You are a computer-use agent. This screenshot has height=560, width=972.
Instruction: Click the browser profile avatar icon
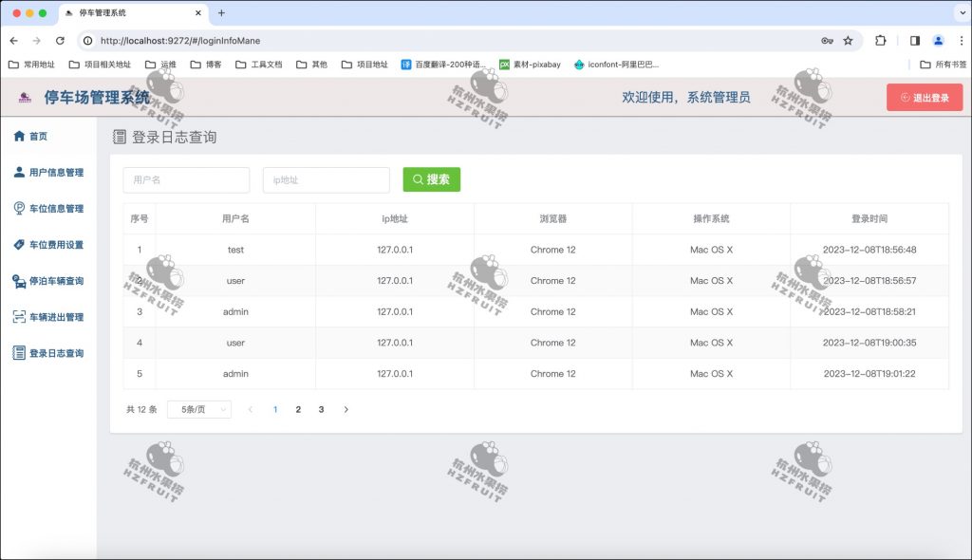939,42
